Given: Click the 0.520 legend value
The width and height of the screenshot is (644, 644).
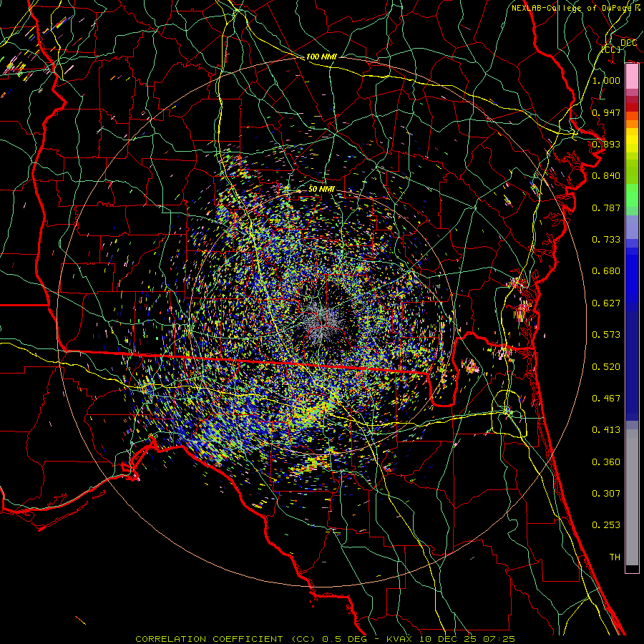Looking at the screenshot, I should point(606,367).
